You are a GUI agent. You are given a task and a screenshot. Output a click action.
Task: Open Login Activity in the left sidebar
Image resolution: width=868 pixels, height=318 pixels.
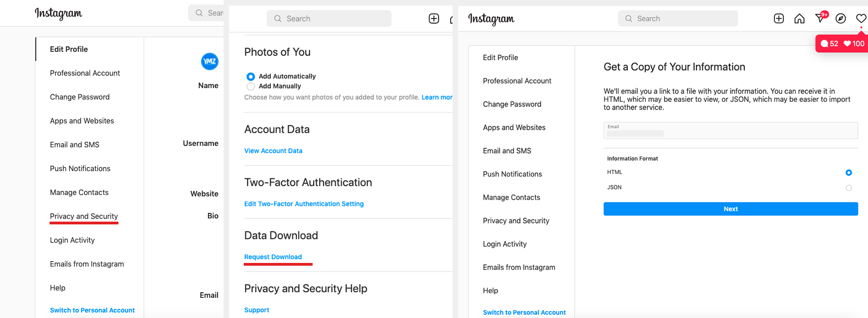click(x=72, y=240)
